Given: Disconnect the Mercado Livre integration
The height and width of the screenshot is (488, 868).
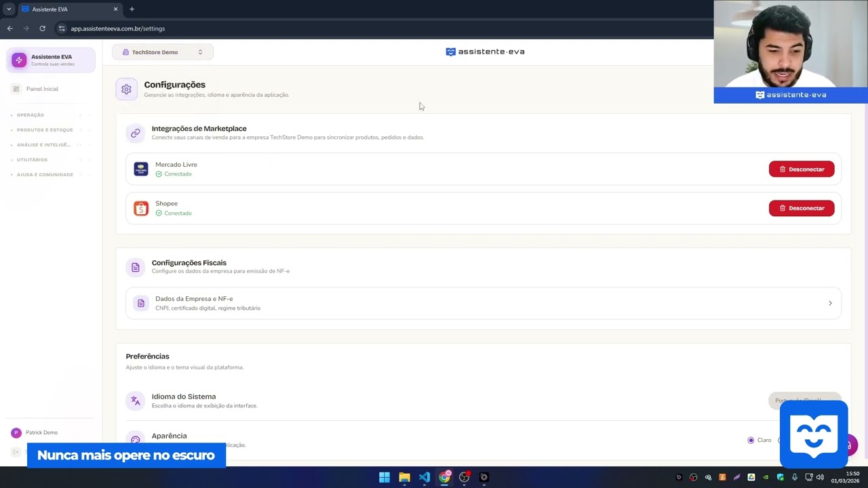Looking at the screenshot, I should (802, 169).
